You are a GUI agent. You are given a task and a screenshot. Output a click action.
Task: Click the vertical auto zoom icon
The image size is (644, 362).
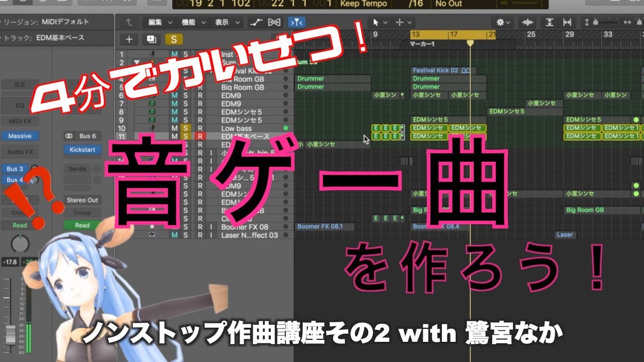pyautogui.click(x=550, y=22)
